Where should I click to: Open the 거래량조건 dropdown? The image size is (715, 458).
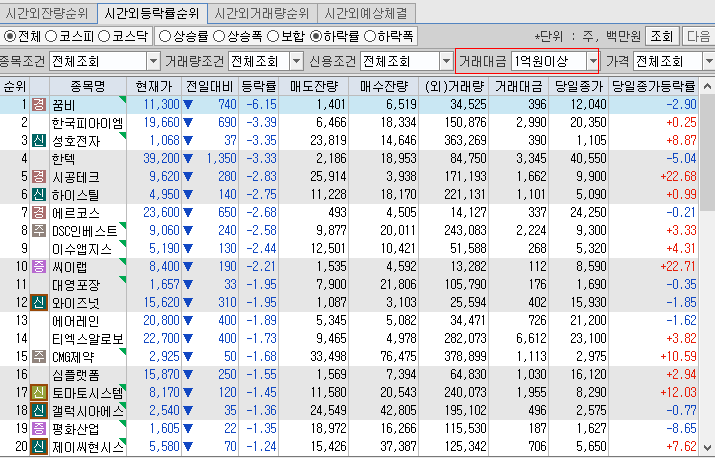[296, 61]
